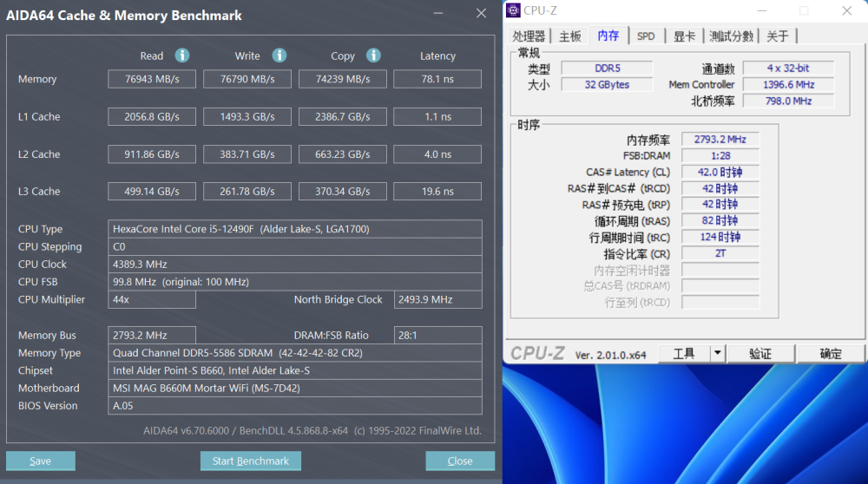This screenshot has width=868, height=484.
Task: Click the Save button in AIDA64
Action: coord(41,461)
